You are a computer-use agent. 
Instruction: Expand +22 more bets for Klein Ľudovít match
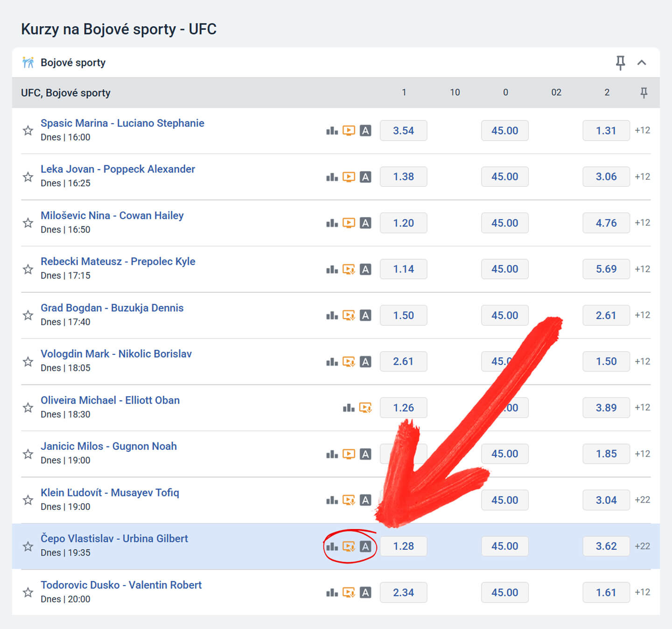pyautogui.click(x=643, y=500)
